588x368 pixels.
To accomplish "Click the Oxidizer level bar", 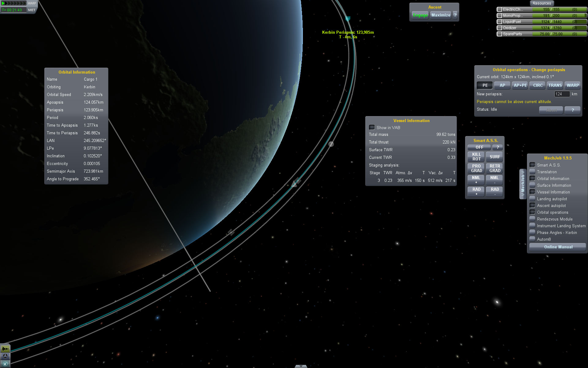I will (x=559, y=28).
